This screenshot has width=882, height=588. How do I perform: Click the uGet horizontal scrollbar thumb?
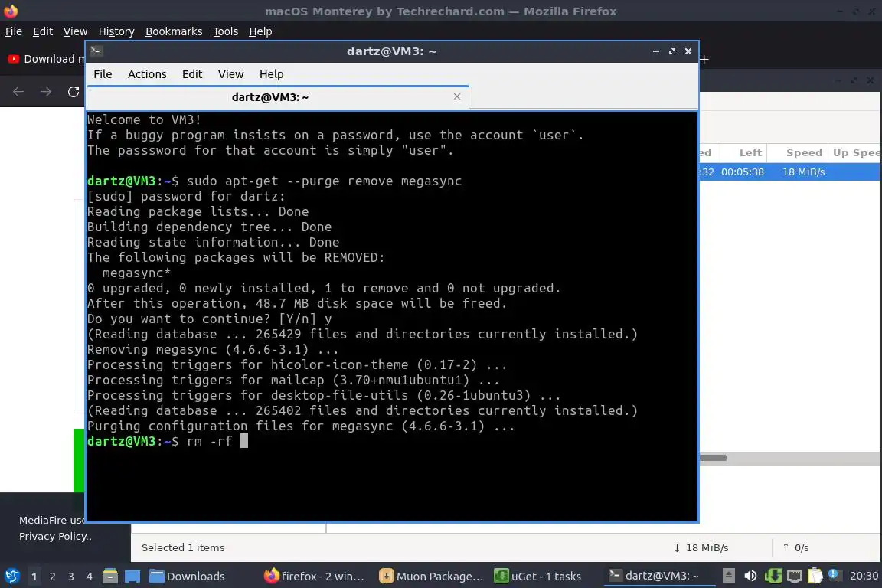tap(714, 457)
